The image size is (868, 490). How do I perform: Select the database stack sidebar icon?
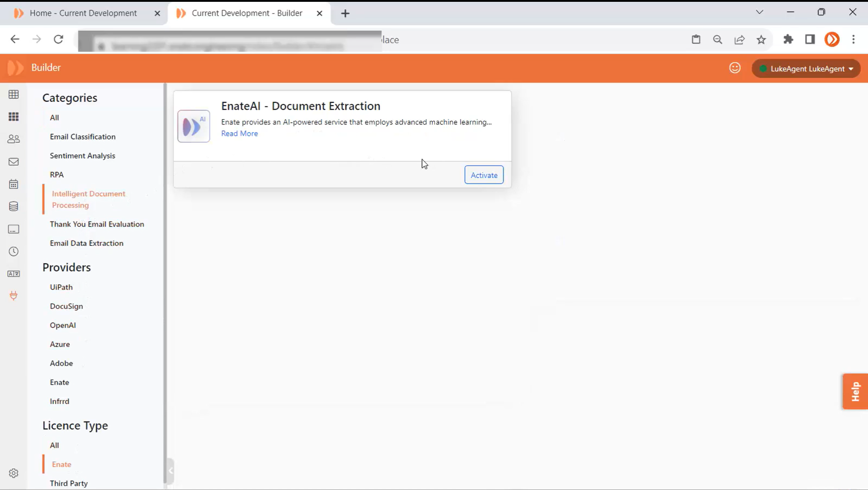pyautogui.click(x=14, y=207)
